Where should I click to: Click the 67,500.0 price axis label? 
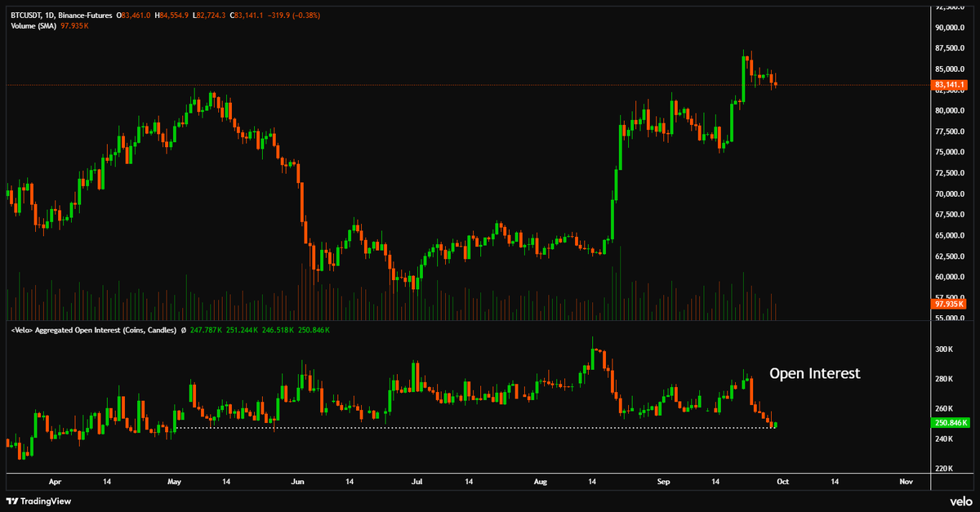point(951,216)
